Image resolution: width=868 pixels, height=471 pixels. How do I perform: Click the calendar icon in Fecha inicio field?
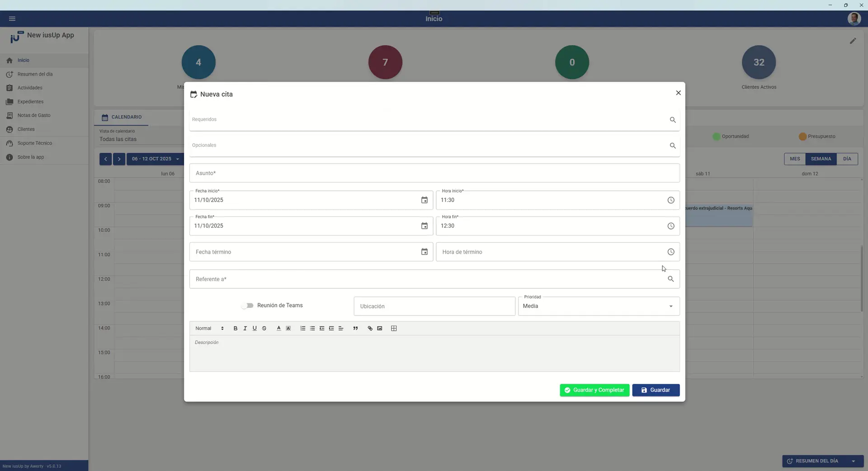coord(424,200)
